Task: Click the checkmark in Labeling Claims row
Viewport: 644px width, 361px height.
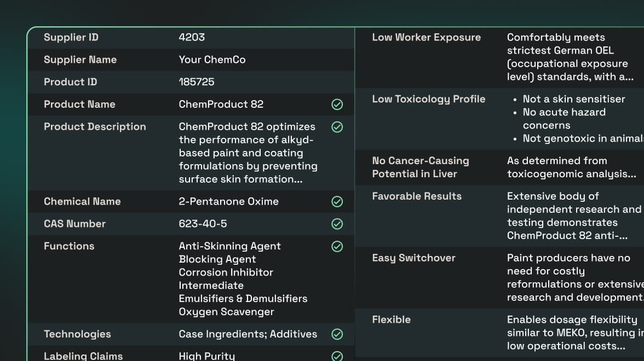Action: tap(337, 356)
